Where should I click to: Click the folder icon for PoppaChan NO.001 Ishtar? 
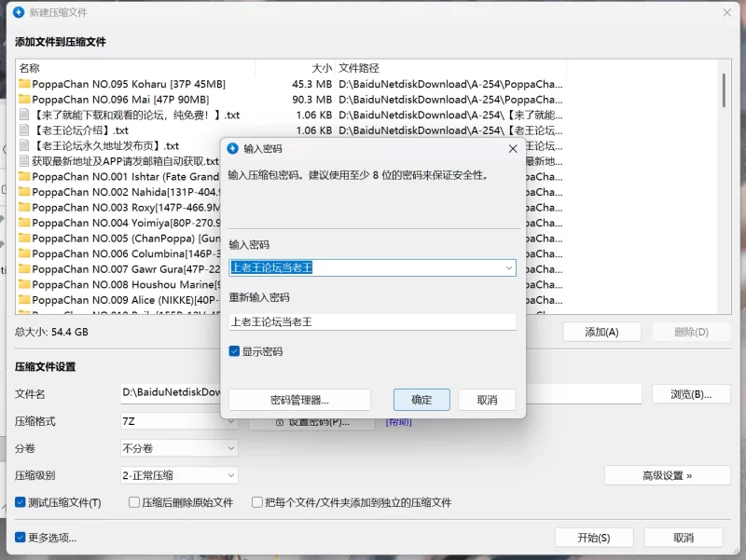click(24, 176)
